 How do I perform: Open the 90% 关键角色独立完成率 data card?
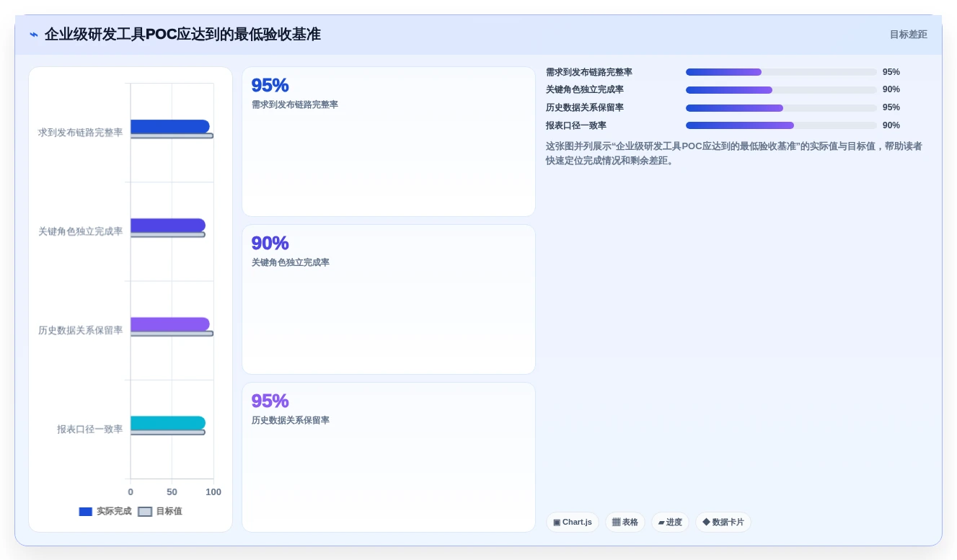pyautogui.click(x=389, y=299)
